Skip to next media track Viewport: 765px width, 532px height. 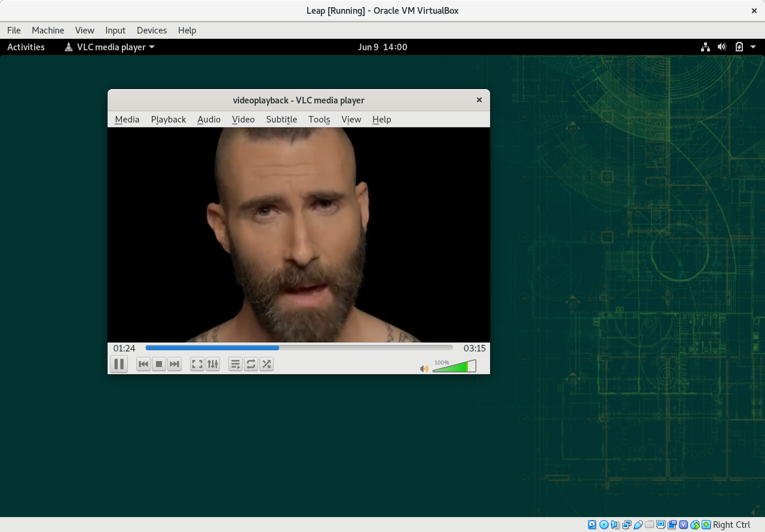[x=175, y=364]
